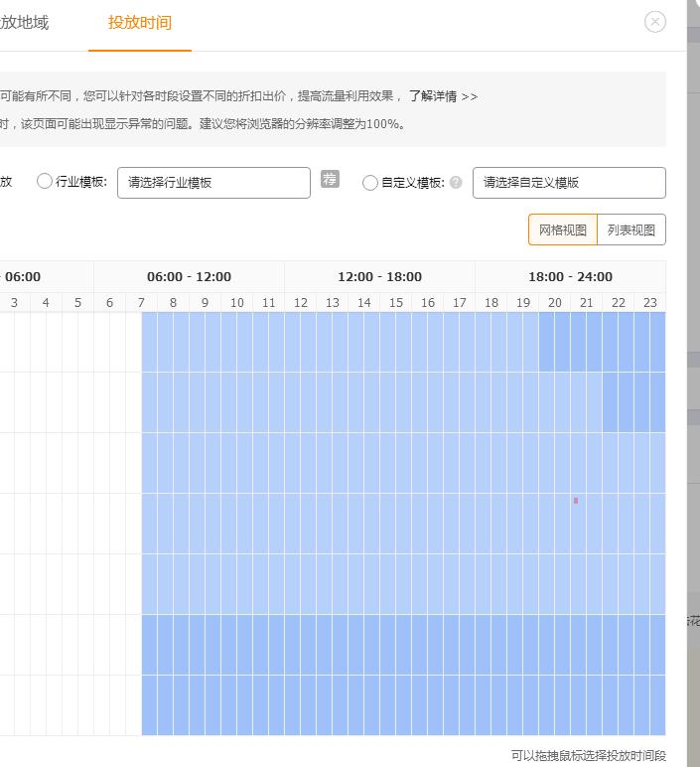
Task: Click hour column header 12
Action: click(300, 302)
